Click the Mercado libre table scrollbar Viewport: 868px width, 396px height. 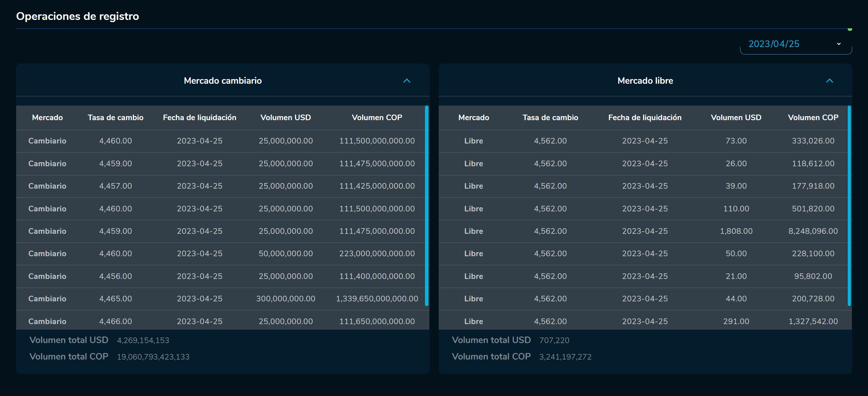pyautogui.click(x=849, y=206)
